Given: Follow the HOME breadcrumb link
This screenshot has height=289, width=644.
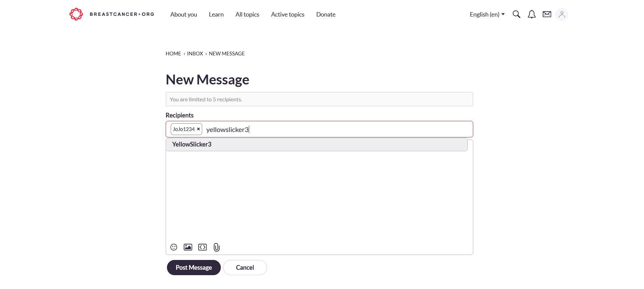Looking at the screenshot, I should pos(173,54).
